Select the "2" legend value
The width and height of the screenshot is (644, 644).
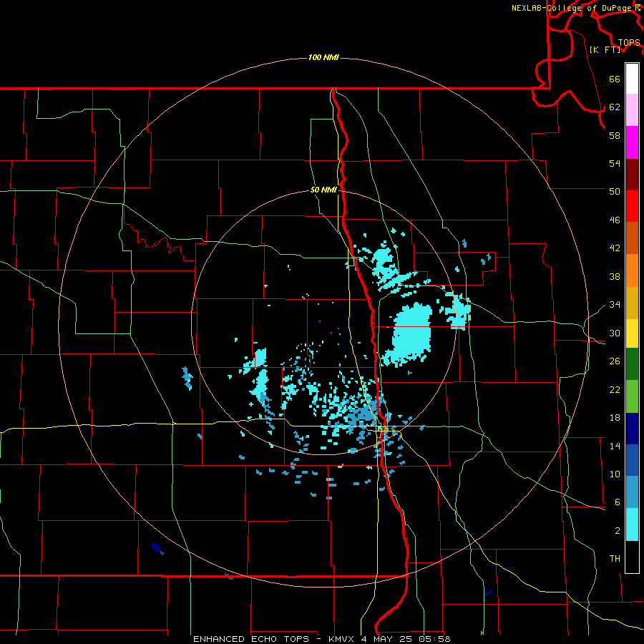617,531
